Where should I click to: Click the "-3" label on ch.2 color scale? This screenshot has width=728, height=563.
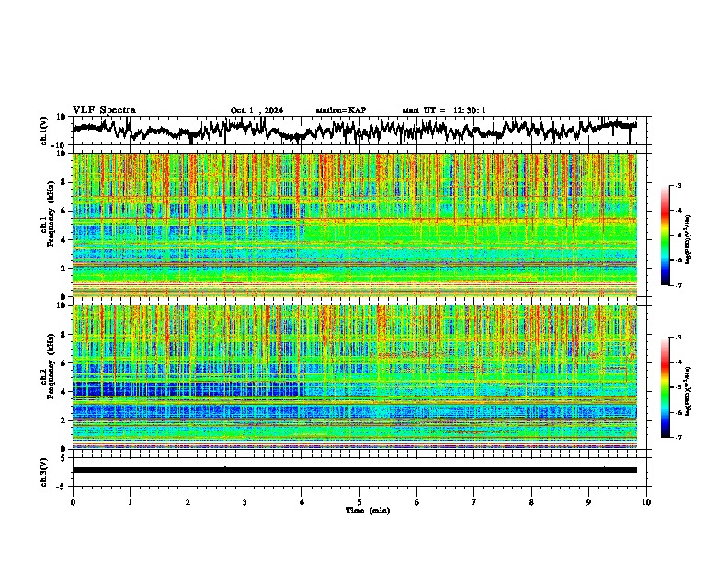(678, 338)
